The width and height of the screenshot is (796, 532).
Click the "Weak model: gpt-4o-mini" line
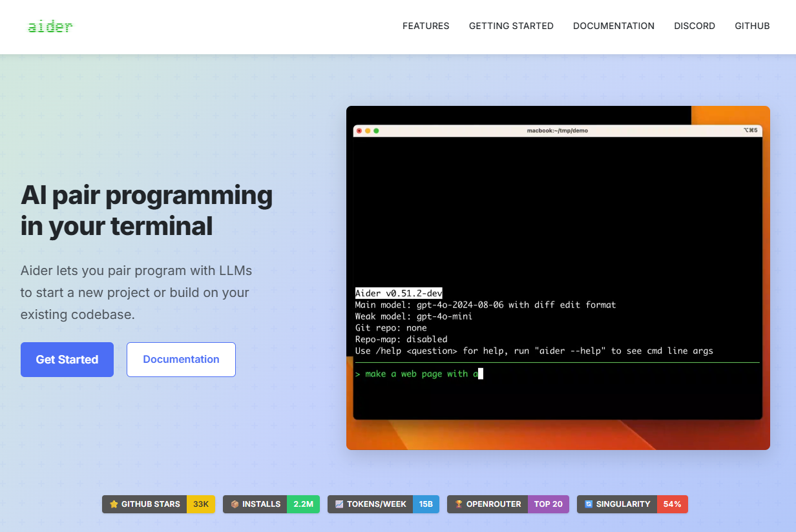[414, 316]
